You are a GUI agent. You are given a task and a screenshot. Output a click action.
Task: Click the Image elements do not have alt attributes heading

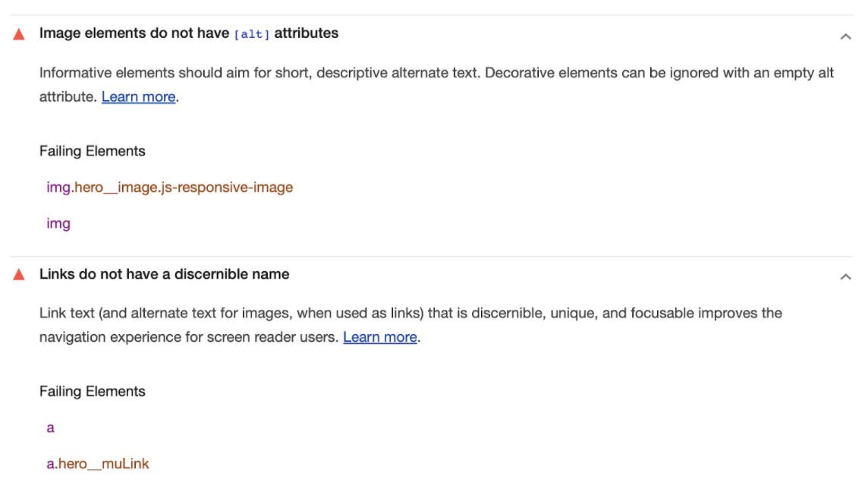(187, 33)
